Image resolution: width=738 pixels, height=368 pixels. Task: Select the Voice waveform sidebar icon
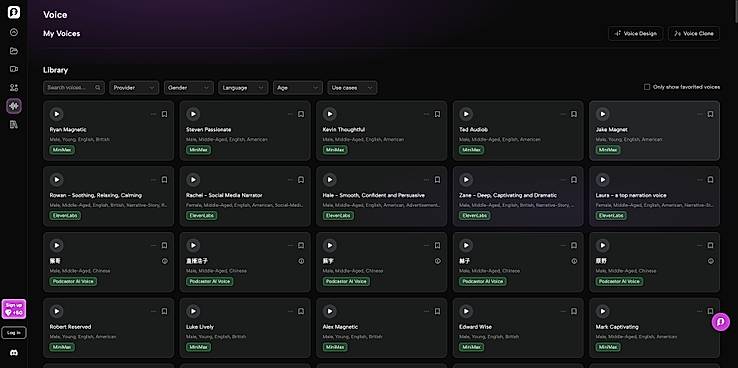point(14,106)
